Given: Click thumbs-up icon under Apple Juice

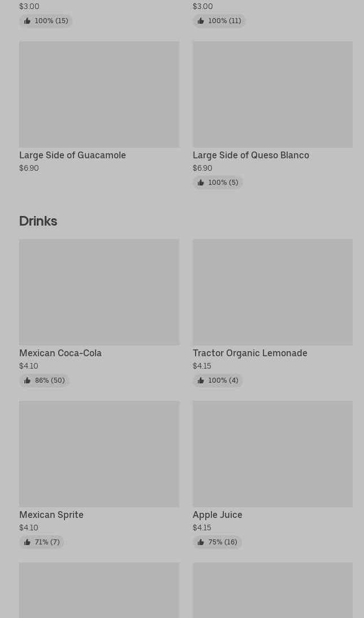Looking at the screenshot, I should [x=201, y=542].
